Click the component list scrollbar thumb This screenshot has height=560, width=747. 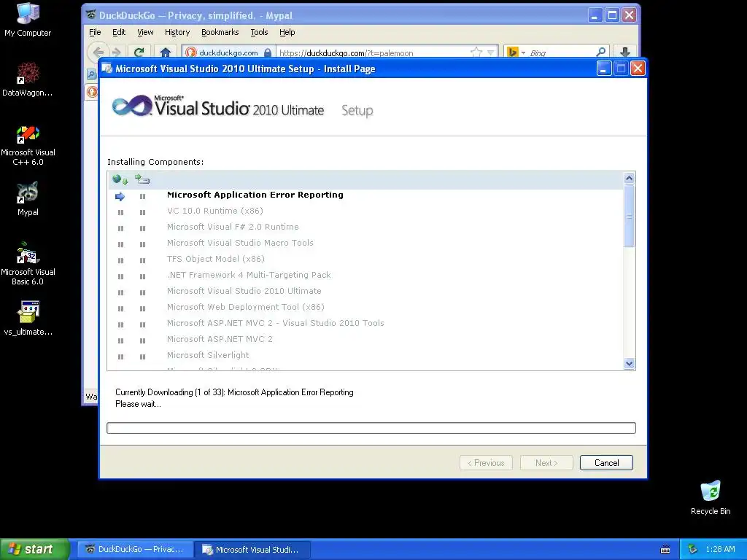(629, 216)
